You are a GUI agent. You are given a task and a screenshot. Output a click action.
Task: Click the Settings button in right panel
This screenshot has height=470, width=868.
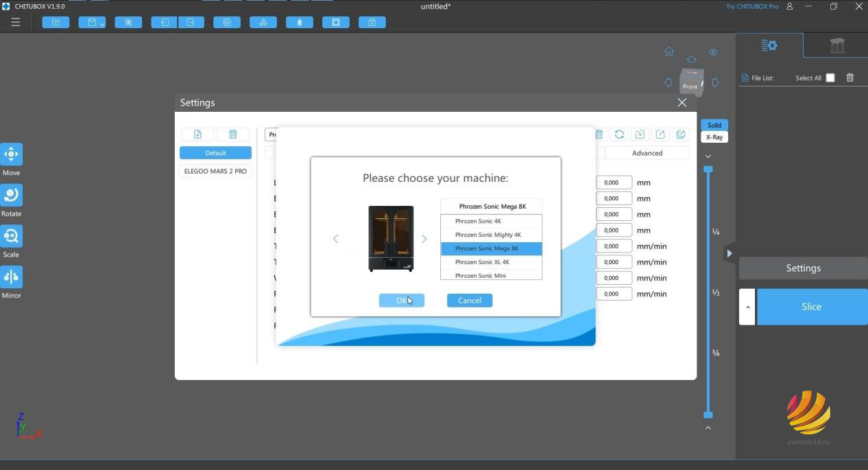point(803,268)
